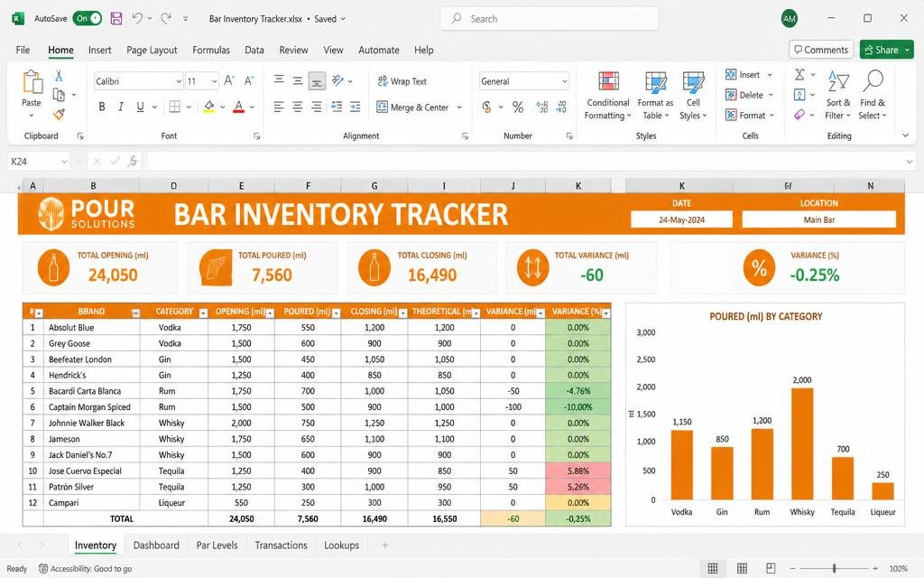Apply Italic formatting
This screenshot has width=924, height=578.
tap(121, 107)
